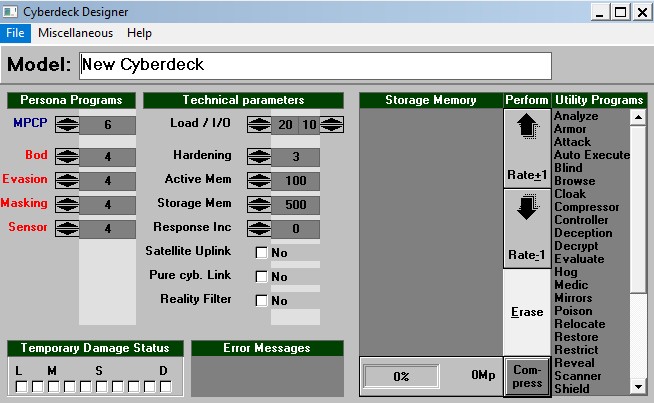654x403 pixels.
Task: Maximize the Cyberdeck Designer window
Action: coord(620,12)
